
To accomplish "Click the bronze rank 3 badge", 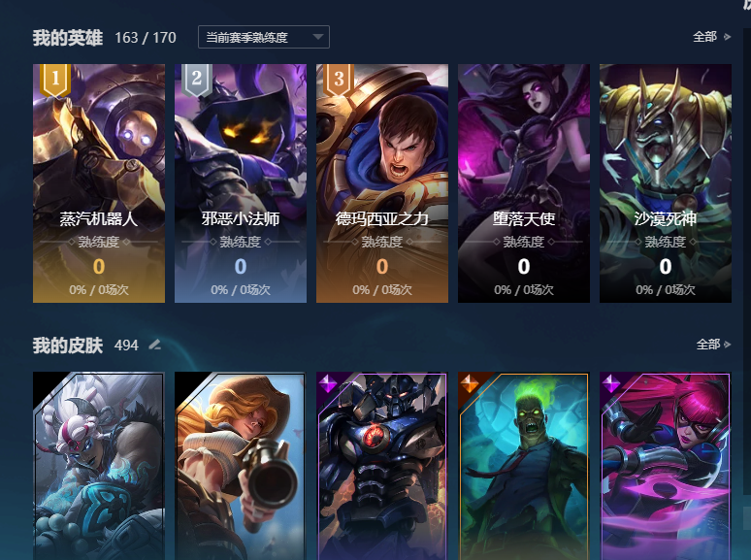I will coord(339,80).
